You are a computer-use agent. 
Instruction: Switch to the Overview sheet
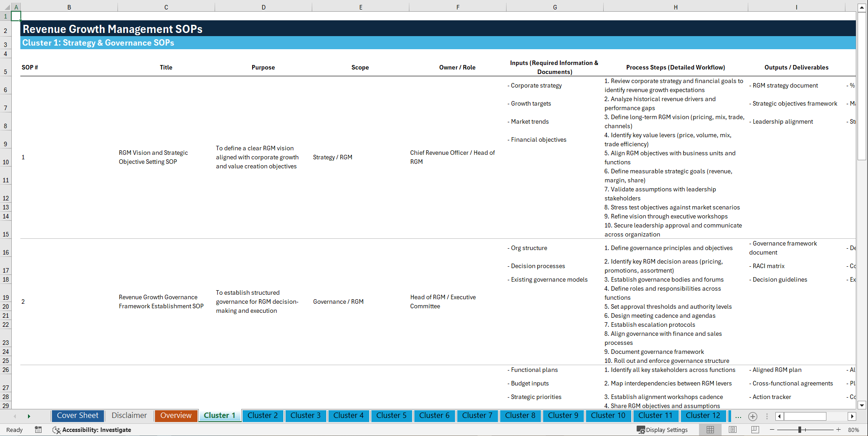[x=176, y=415]
